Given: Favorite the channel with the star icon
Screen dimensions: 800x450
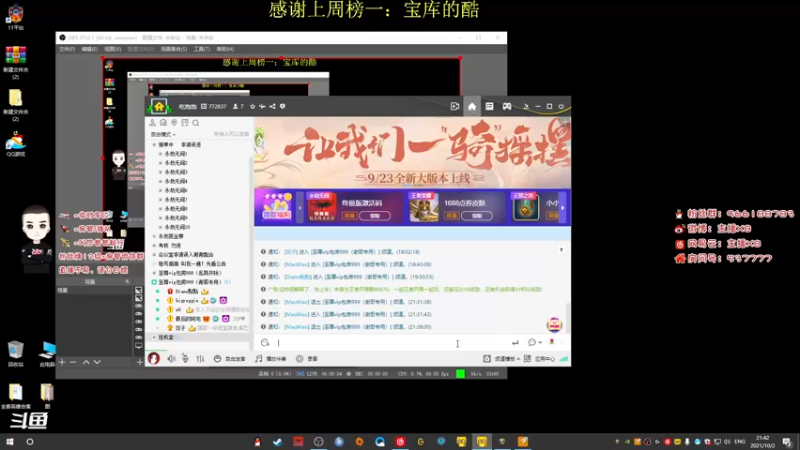Looking at the screenshot, I should pos(253,107).
